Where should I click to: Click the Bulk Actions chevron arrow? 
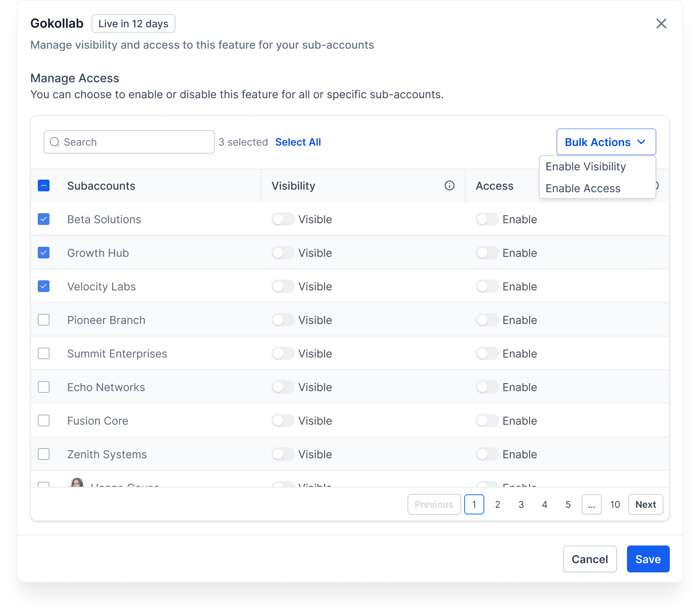pyautogui.click(x=641, y=142)
